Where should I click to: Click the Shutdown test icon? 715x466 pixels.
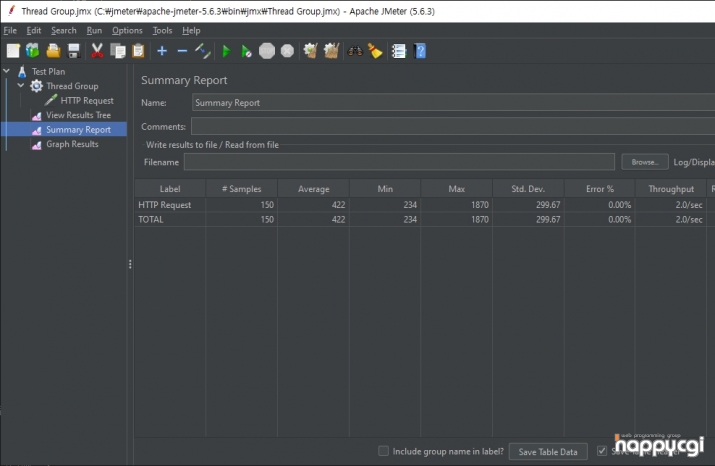[287, 51]
